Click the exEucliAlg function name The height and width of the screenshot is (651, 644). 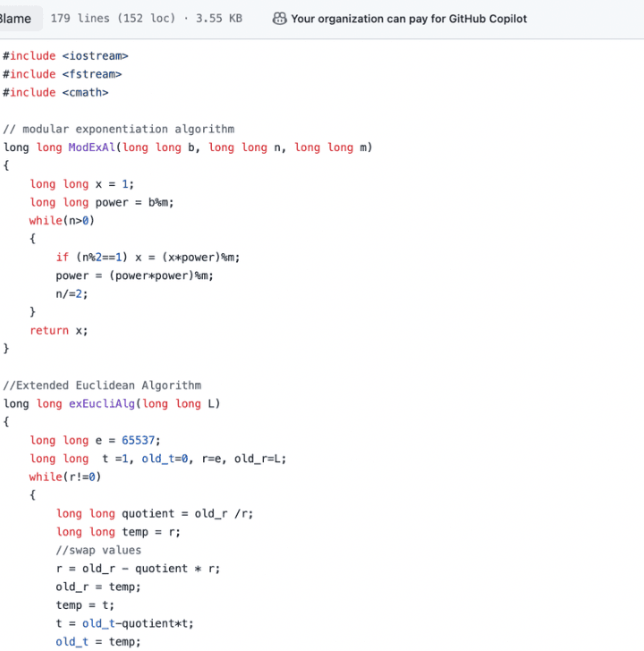coord(102,403)
